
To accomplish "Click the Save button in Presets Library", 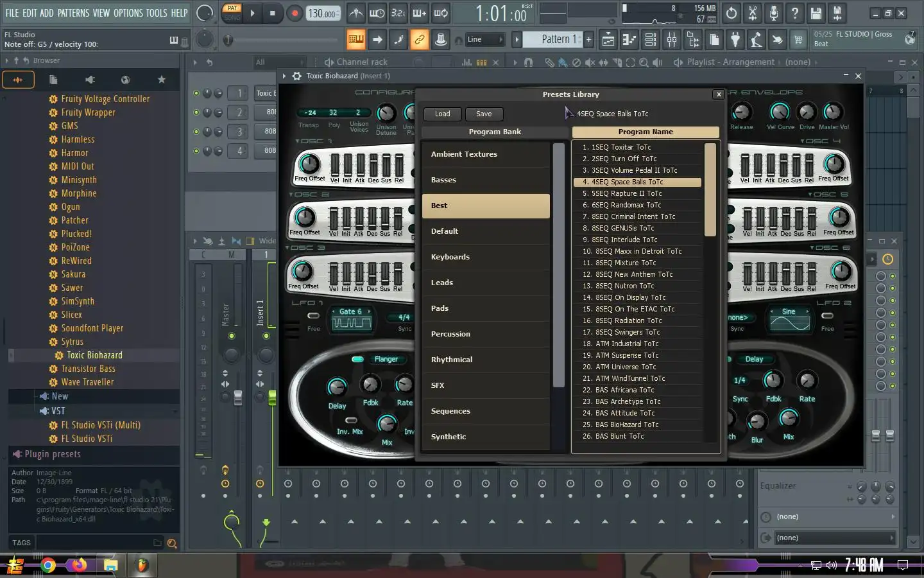I will tap(484, 114).
